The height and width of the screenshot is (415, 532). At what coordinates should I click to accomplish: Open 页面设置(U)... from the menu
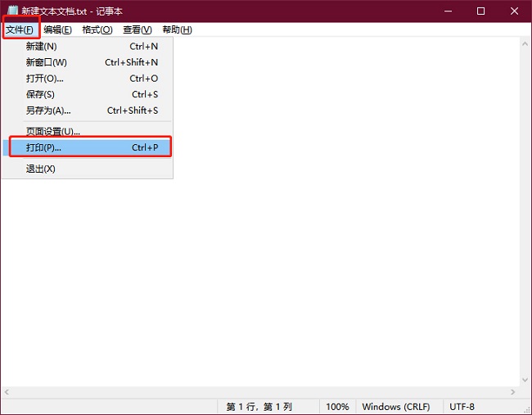point(88,131)
